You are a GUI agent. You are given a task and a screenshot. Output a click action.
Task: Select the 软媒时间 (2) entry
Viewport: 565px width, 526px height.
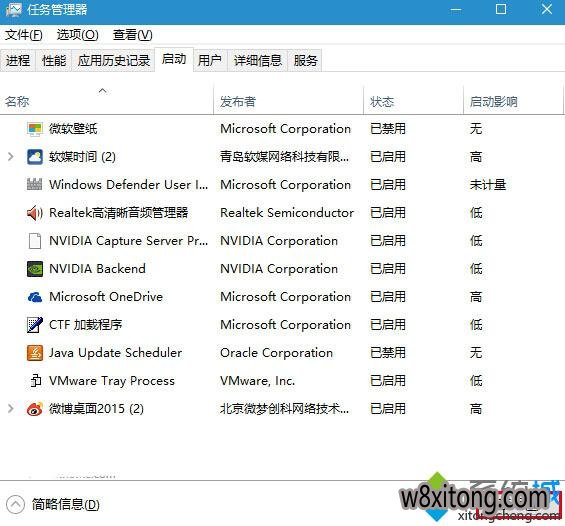83,157
